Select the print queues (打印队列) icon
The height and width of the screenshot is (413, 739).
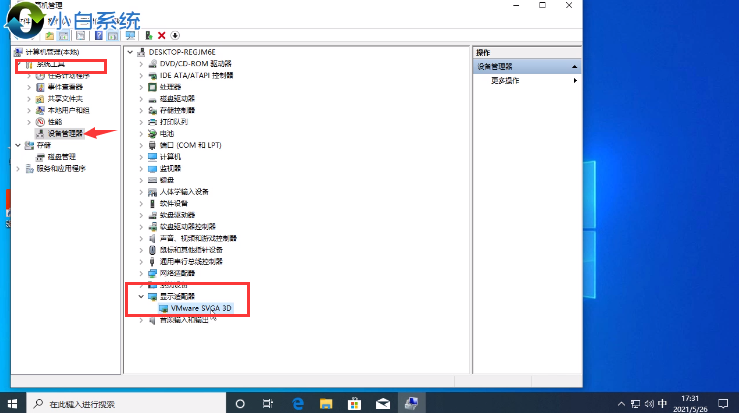pos(152,122)
